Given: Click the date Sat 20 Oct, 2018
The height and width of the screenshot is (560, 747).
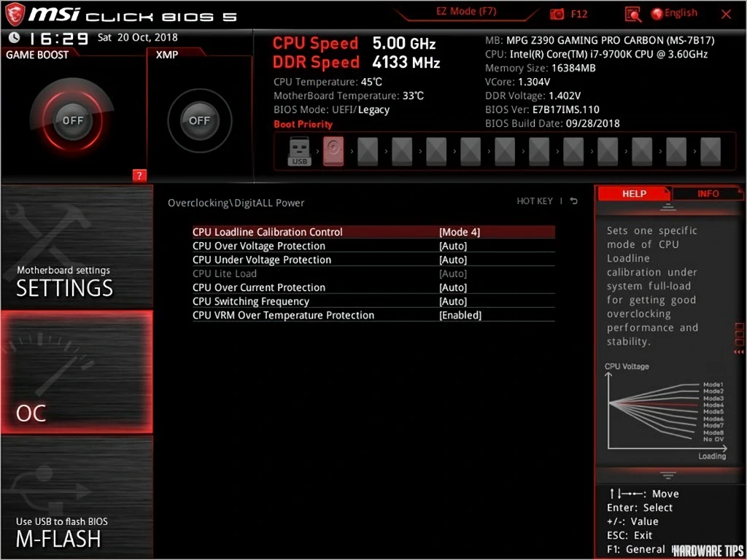Looking at the screenshot, I should [138, 37].
